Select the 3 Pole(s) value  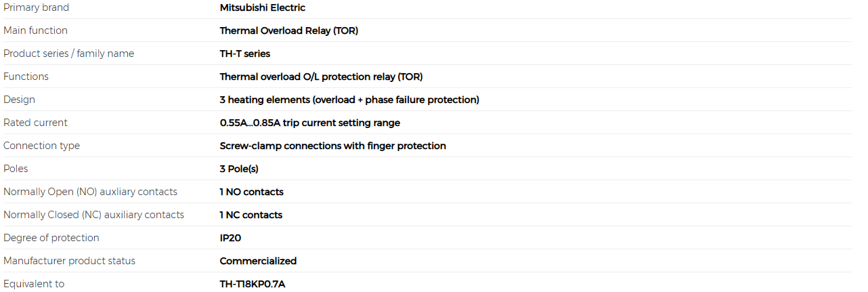239,169
